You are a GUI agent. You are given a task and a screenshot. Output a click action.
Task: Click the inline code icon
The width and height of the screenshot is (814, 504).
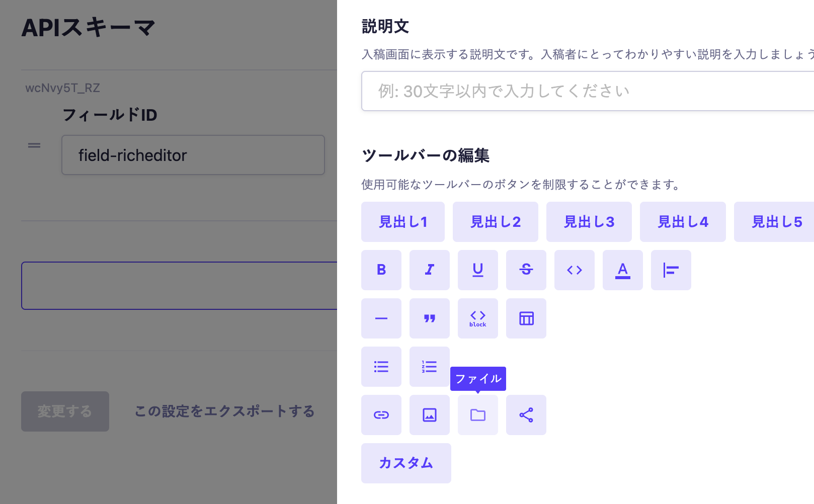coord(574,270)
